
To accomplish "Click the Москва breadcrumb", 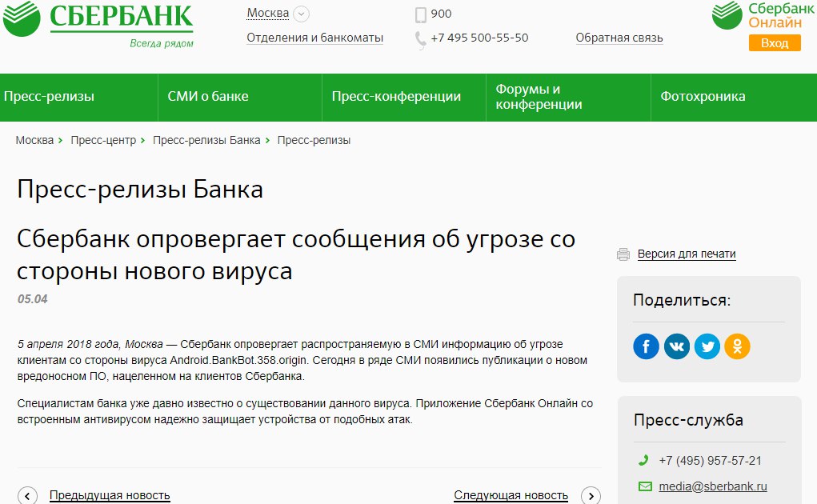I will click(34, 141).
